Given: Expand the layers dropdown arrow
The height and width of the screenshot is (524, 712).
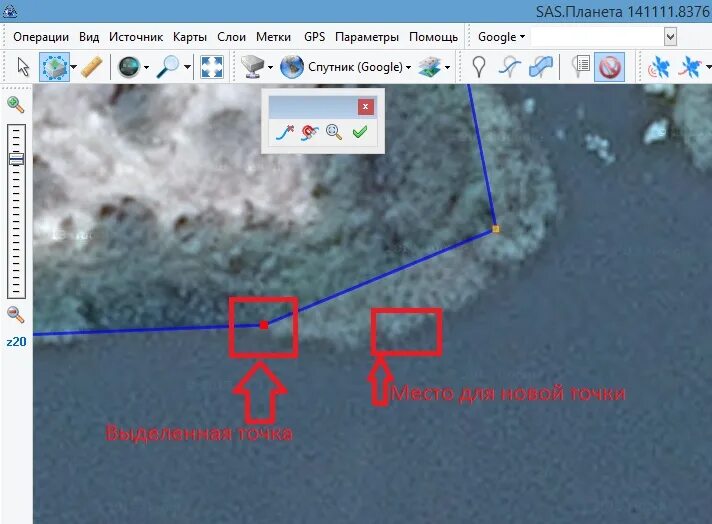Looking at the screenshot, I should [447, 67].
